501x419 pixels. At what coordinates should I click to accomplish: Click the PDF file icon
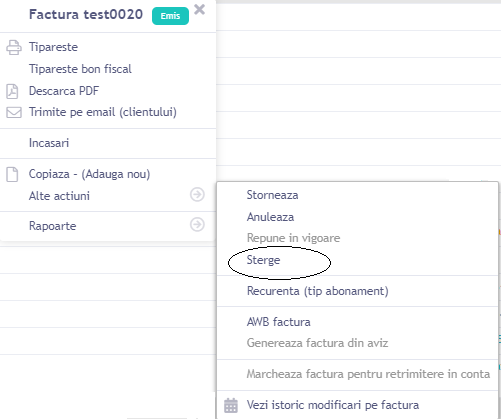pos(12,91)
